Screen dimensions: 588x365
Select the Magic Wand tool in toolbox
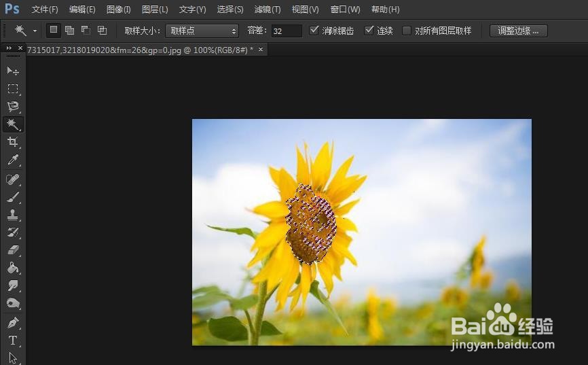[x=13, y=124]
